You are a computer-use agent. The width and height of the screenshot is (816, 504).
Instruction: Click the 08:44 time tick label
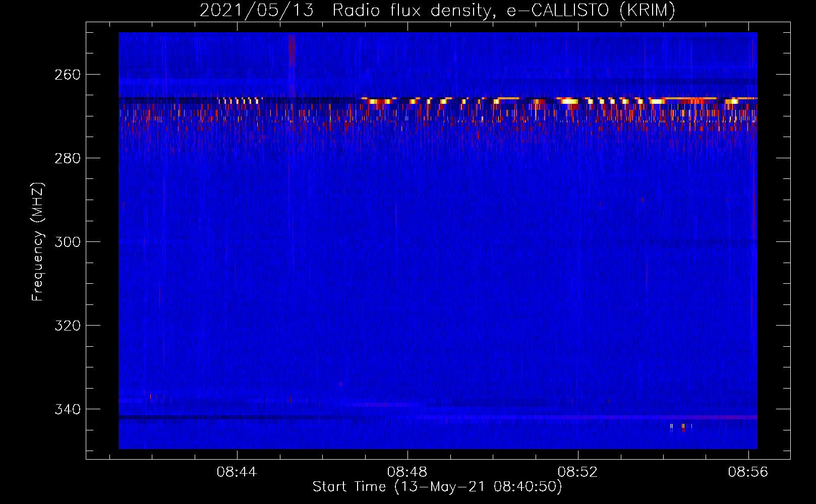(x=237, y=472)
